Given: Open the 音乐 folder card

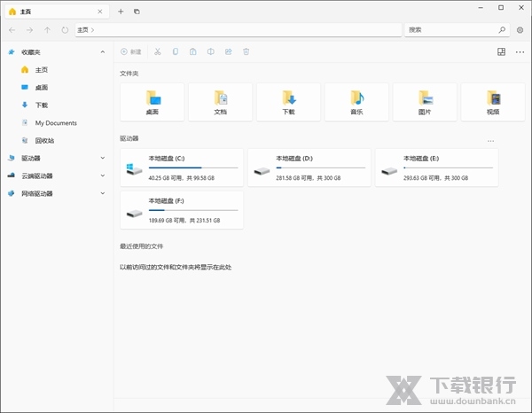Looking at the screenshot, I should (356, 102).
